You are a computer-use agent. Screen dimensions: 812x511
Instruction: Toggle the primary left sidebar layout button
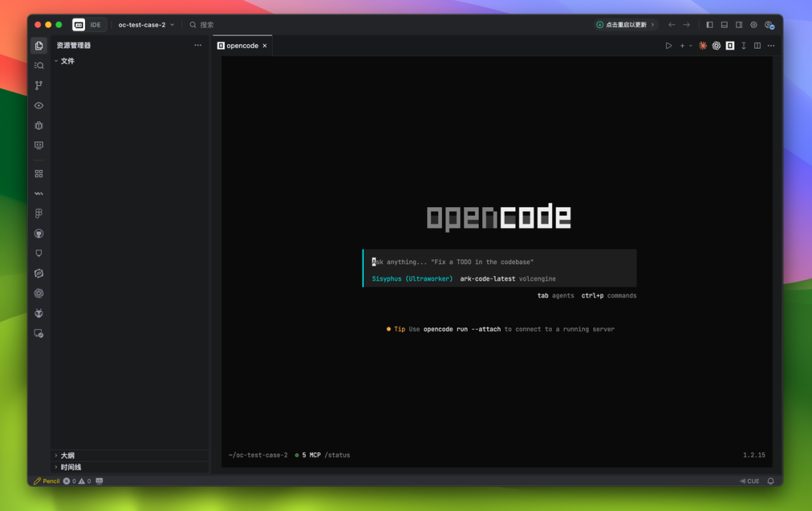(709, 25)
